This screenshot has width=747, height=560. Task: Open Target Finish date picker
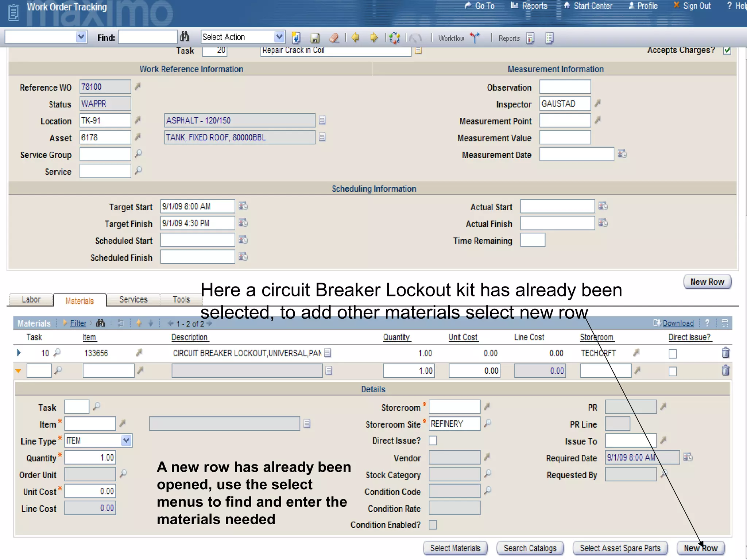pos(243,223)
